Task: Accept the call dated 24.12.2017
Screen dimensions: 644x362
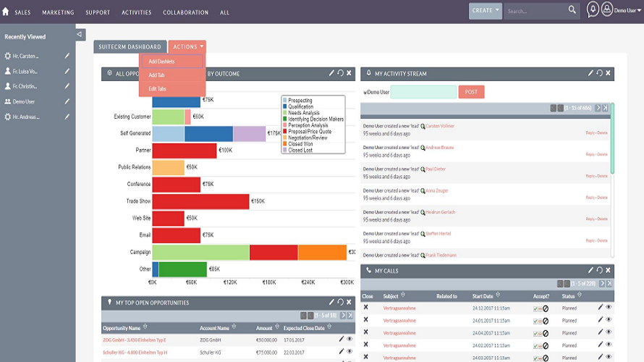Action: (535, 308)
